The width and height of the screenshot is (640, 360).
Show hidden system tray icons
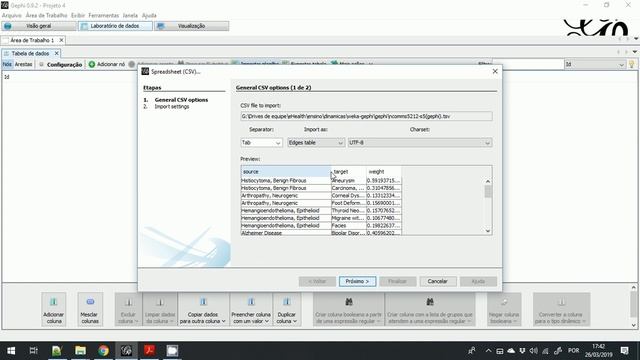[488, 351]
